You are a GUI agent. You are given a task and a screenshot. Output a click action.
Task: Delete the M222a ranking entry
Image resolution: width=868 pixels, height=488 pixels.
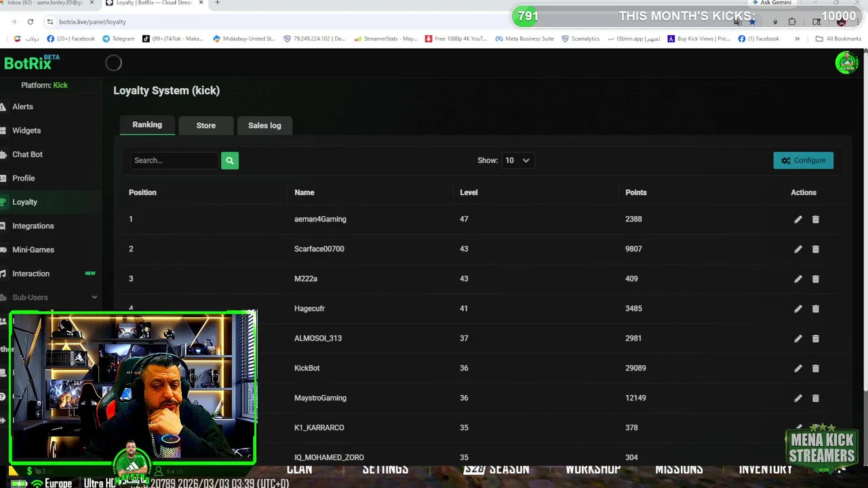[x=816, y=279]
